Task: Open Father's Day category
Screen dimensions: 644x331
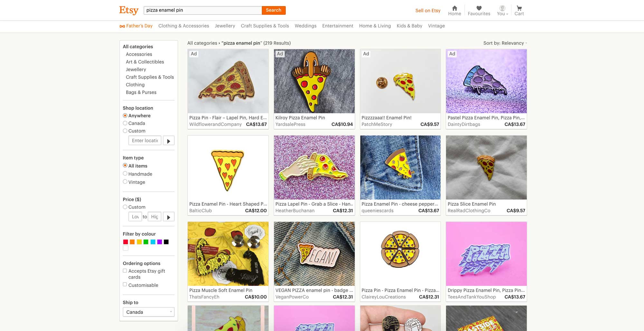Action: click(x=136, y=26)
